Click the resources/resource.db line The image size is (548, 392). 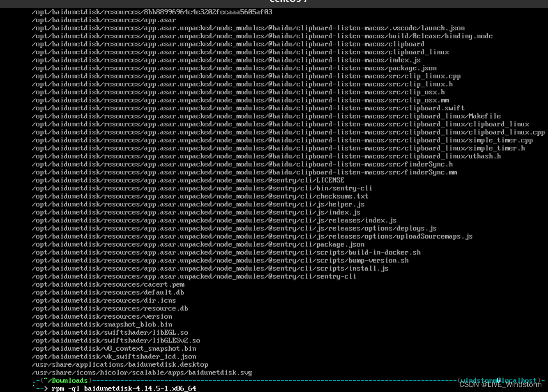(110, 308)
